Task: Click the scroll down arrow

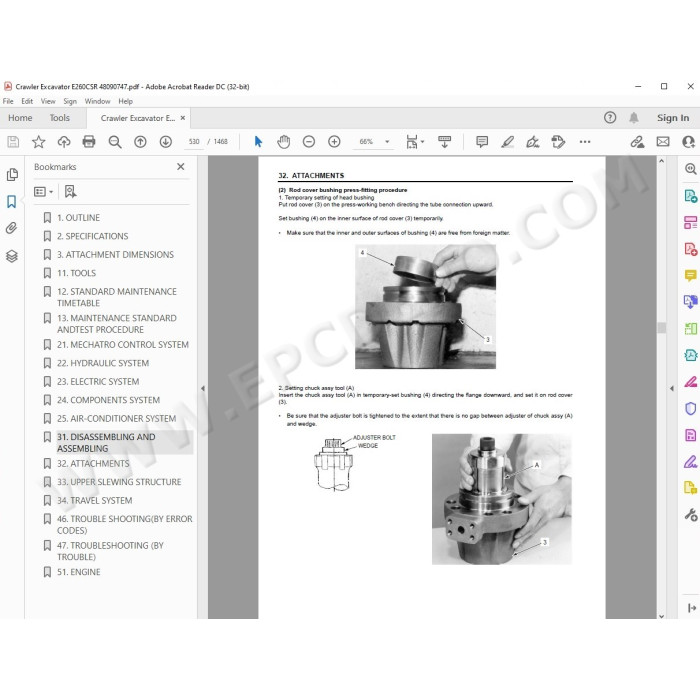Action: [x=662, y=616]
